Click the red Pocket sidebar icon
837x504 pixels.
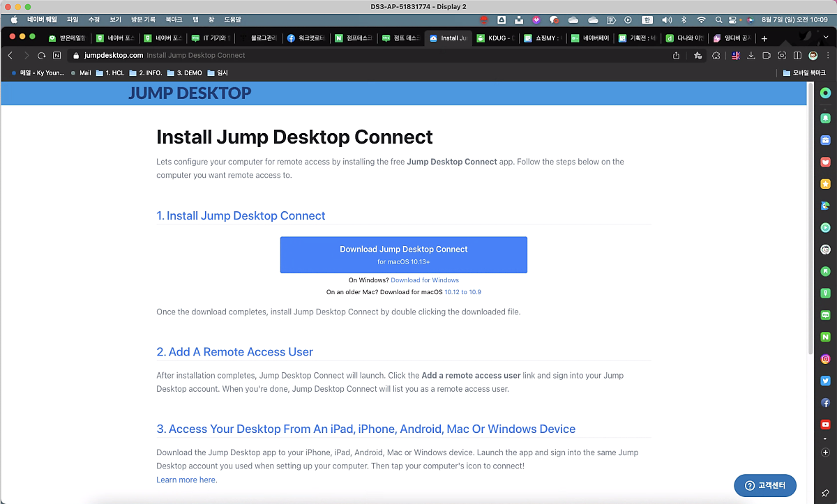click(825, 162)
